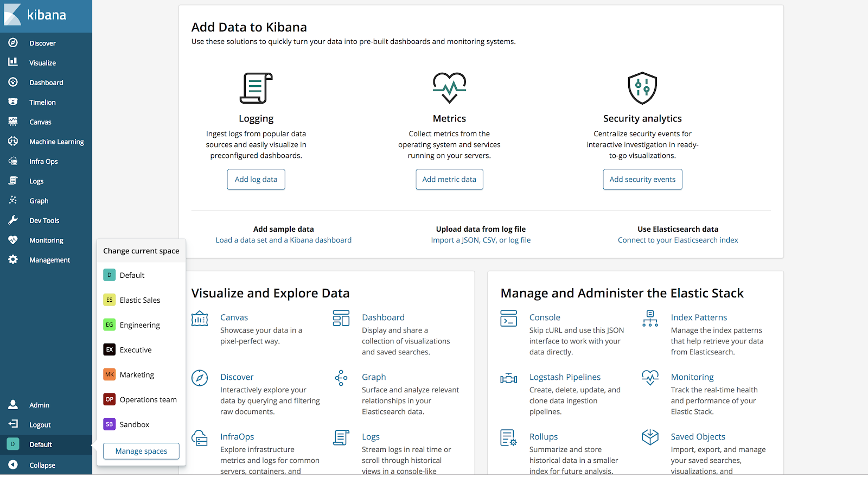Viewport: 868px width, 477px height.
Task: Switch to the Executive space
Action: pos(141,350)
